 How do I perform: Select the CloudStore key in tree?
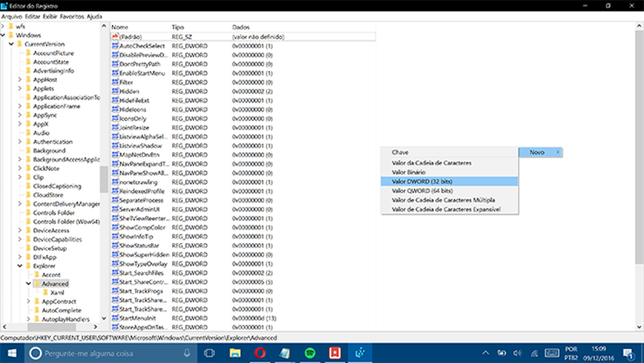(48, 195)
